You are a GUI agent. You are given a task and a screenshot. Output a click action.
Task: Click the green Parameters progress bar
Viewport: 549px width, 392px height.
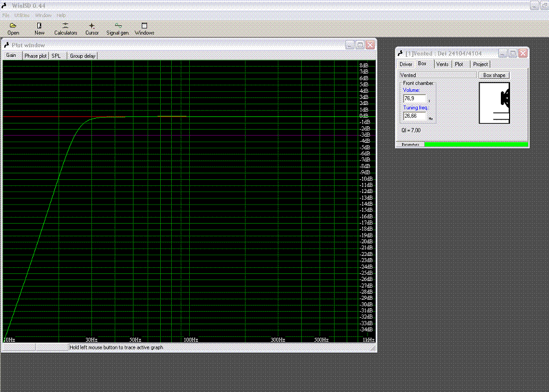tap(476, 144)
